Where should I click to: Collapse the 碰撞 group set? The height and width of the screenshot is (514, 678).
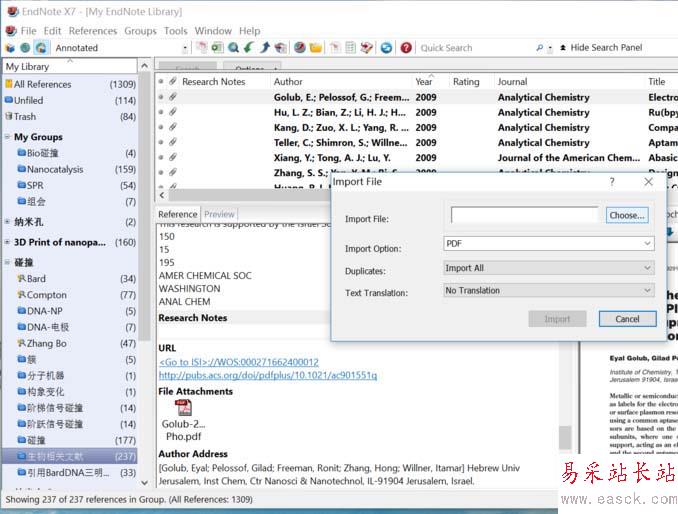click(x=7, y=262)
